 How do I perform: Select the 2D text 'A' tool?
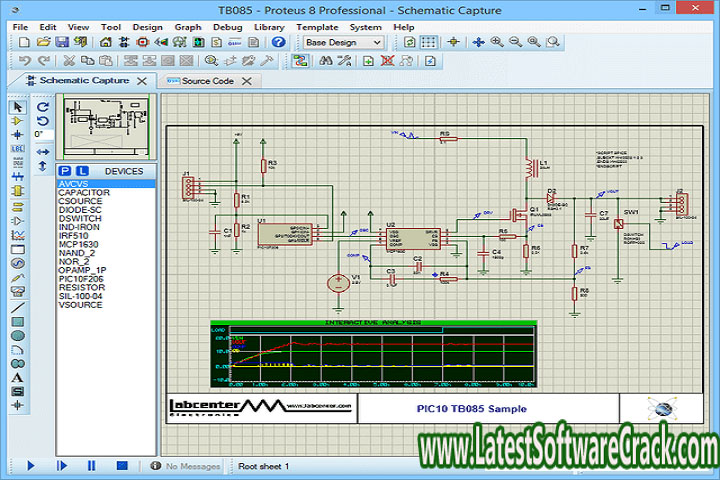coord(17,378)
